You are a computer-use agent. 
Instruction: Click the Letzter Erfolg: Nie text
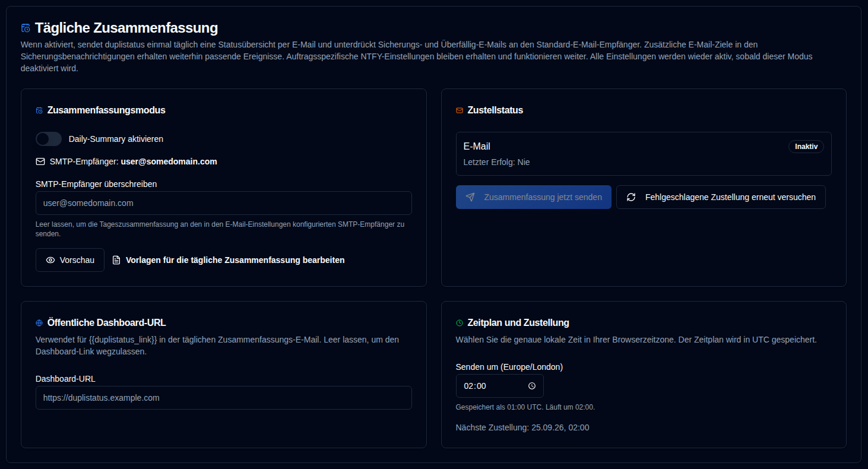[496, 162]
